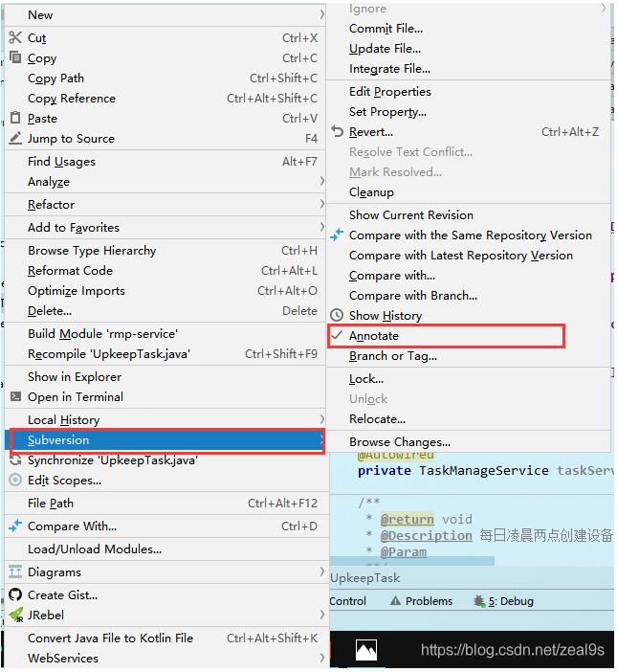This screenshot has height=672, width=617.
Task: Click the Edit Scopes circle icon
Action: (x=15, y=480)
